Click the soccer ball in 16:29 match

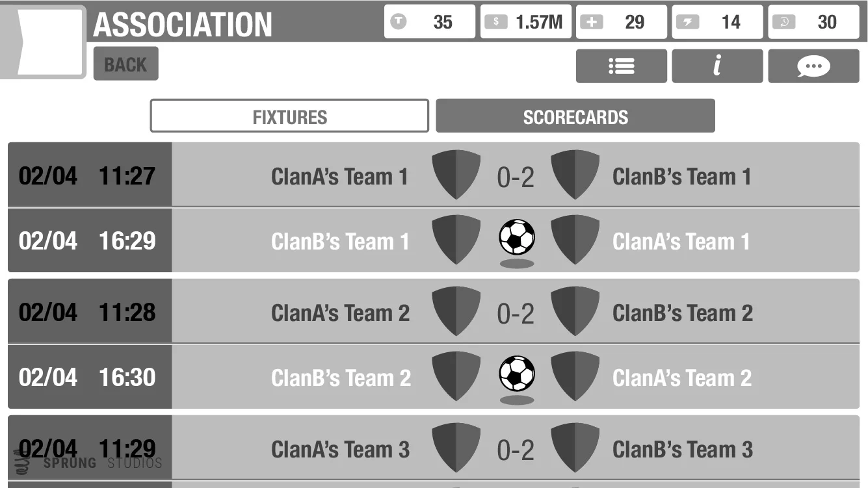(x=517, y=237)
